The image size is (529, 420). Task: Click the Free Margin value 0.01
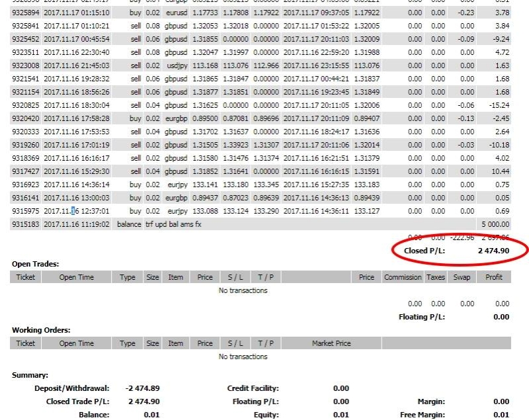tap(501, 415)
